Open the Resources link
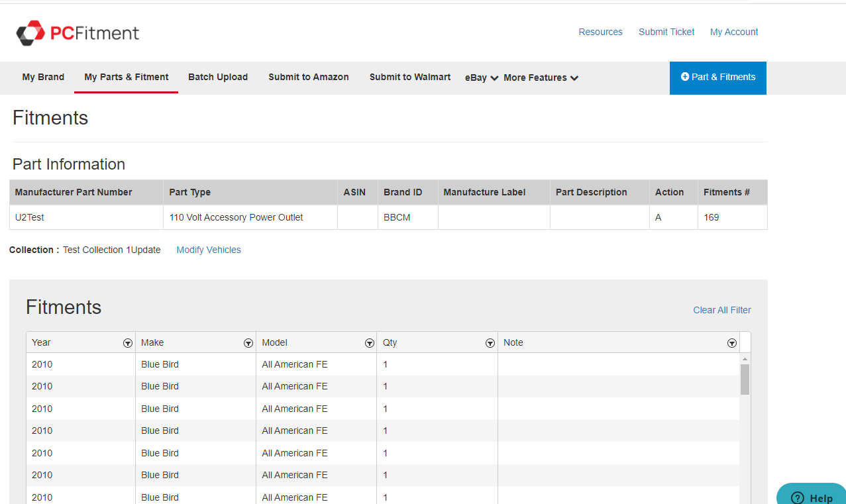 [600, 32]
